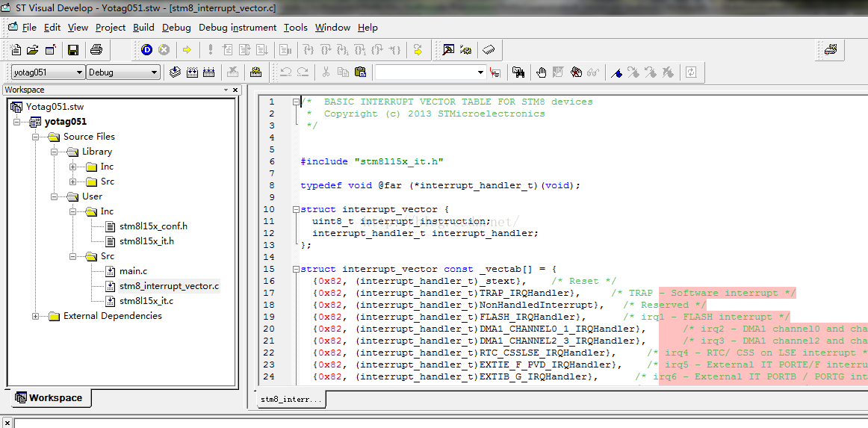
Task: Select the stm8_interr... editor tab
Action: tap(291, 400)
